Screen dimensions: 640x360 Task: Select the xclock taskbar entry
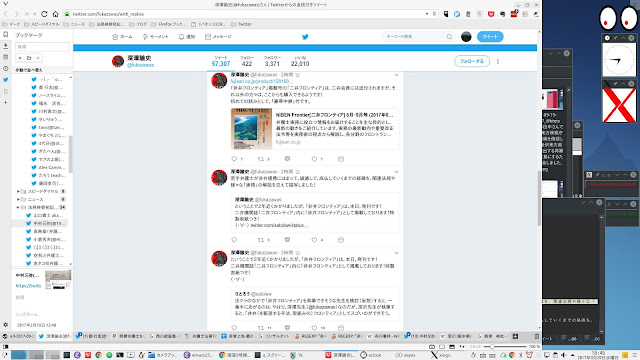pos(371,355)
